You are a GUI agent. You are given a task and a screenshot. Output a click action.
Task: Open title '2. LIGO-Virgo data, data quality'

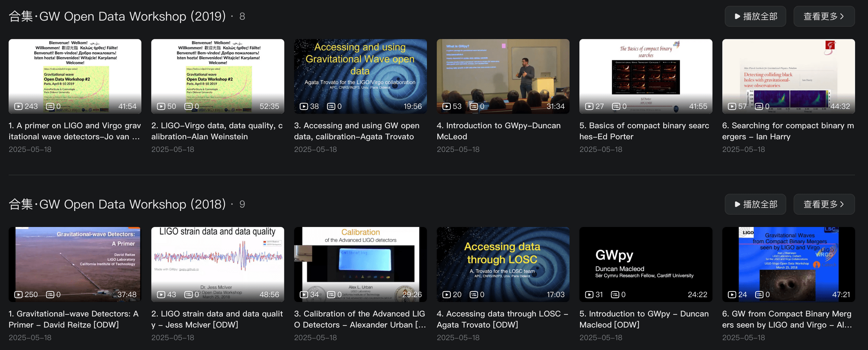click(217, 131)
